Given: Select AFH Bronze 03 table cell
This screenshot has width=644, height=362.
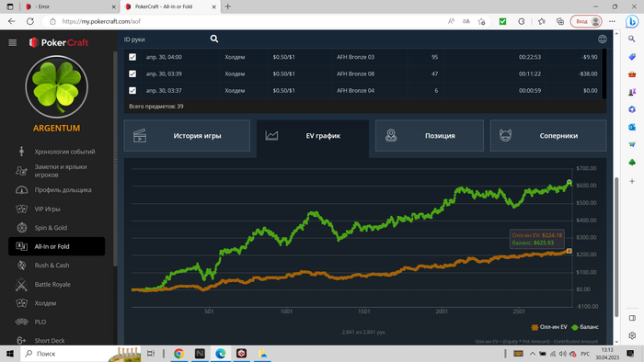Looking at the screenshot, I should pos(356,57).
